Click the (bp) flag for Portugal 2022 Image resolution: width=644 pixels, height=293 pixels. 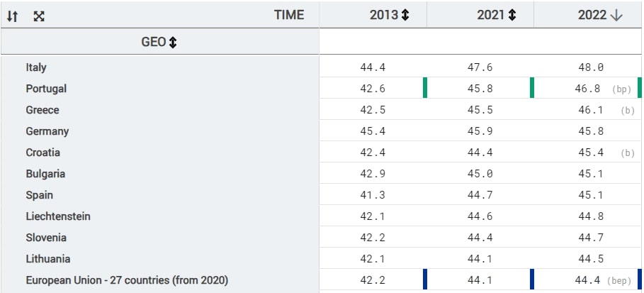(621, 89)
